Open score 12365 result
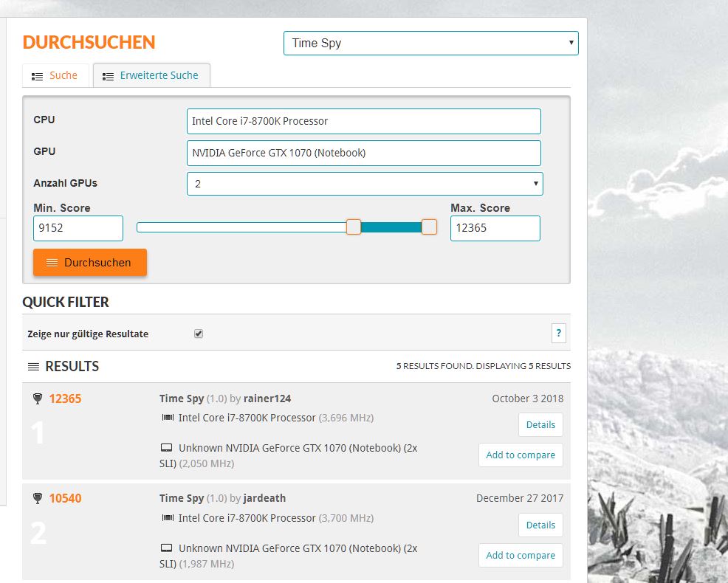Screen dimensions: 728x583 (65, 399)
